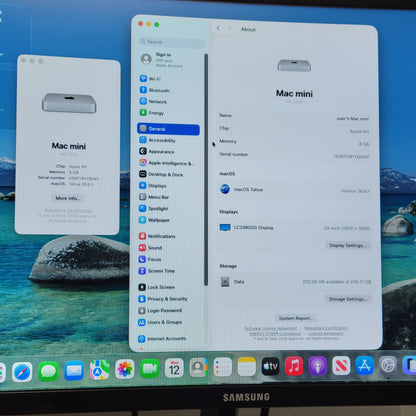Open Podcasts from the Dock
416x416 pixels.
coord(318,366)
